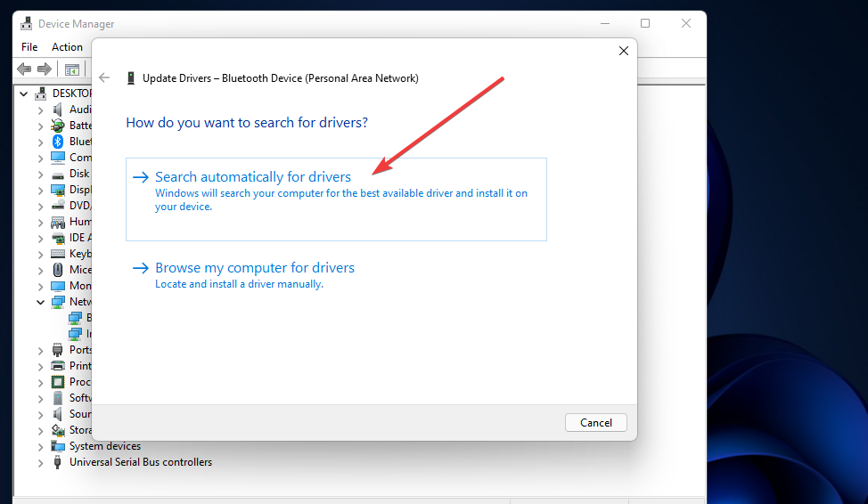Collapse the DESKTOP root node
Screen dimensions: 868x504
(x=24, y=93)
